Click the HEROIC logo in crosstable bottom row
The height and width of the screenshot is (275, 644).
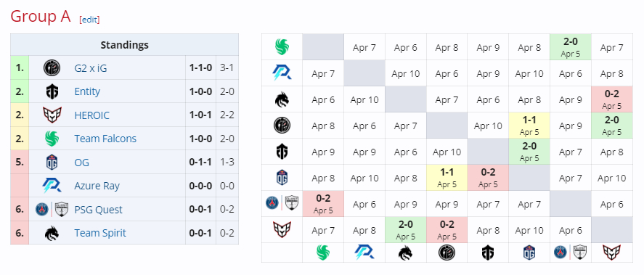[x=611, y=253]
